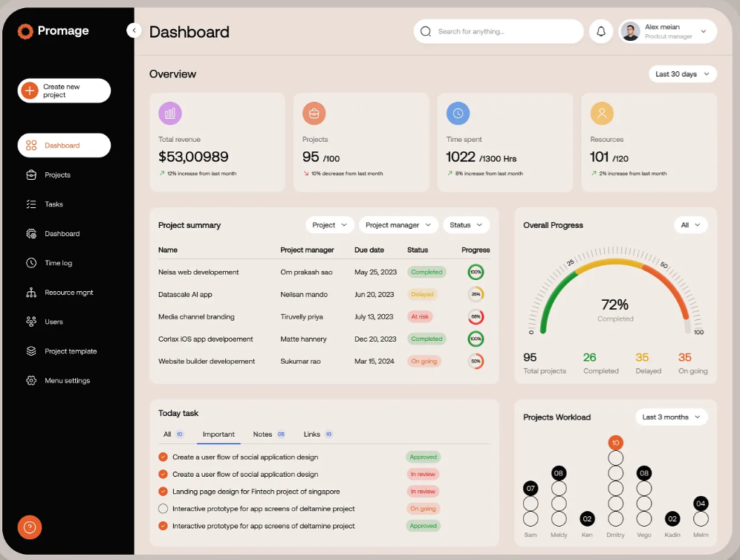Collapse sidebar with the arrow button
Screen dimensions: 740x560
134,30
